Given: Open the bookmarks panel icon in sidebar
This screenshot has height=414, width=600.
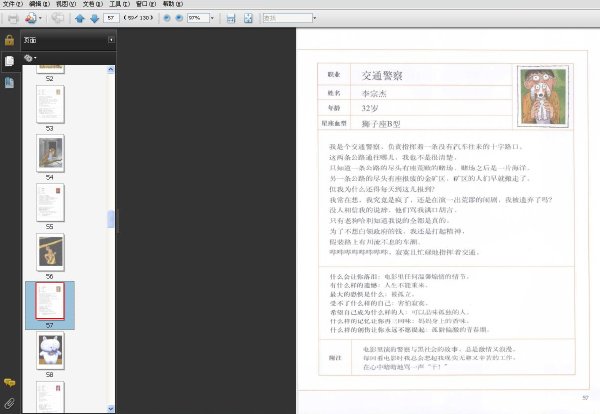Looking at the screenshot, I should point(10,83).
